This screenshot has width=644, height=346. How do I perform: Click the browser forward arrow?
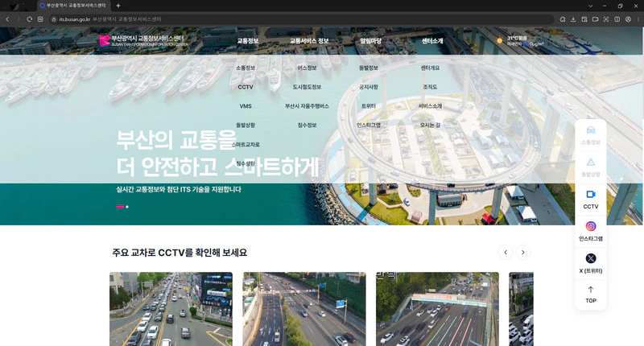(18, 19)
